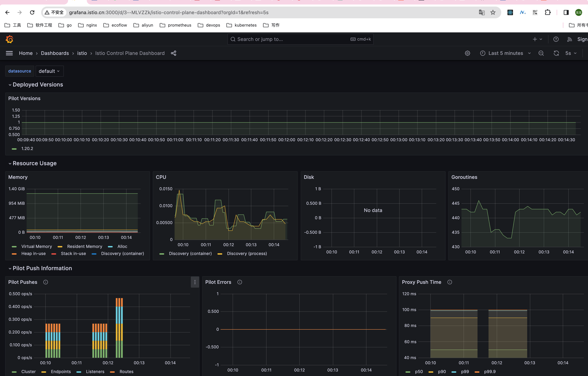Collapse the Resource Usage row
This screenshot has width=588, height=376.
coord(34,163)
